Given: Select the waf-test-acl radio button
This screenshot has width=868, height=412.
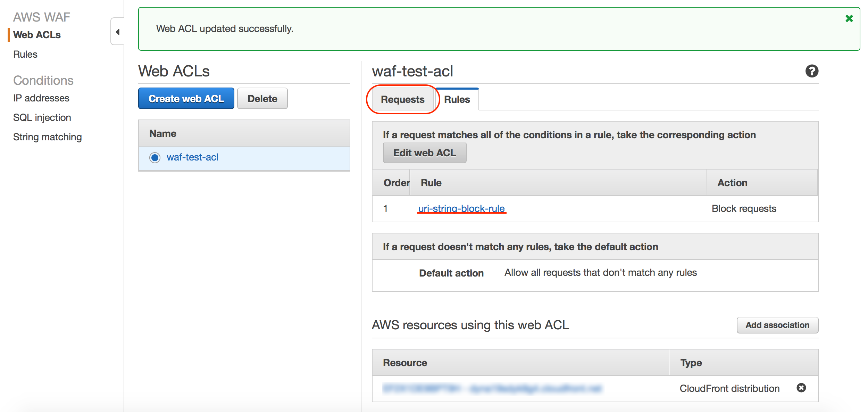Looking at the screenshot, I should click(154, 157).
